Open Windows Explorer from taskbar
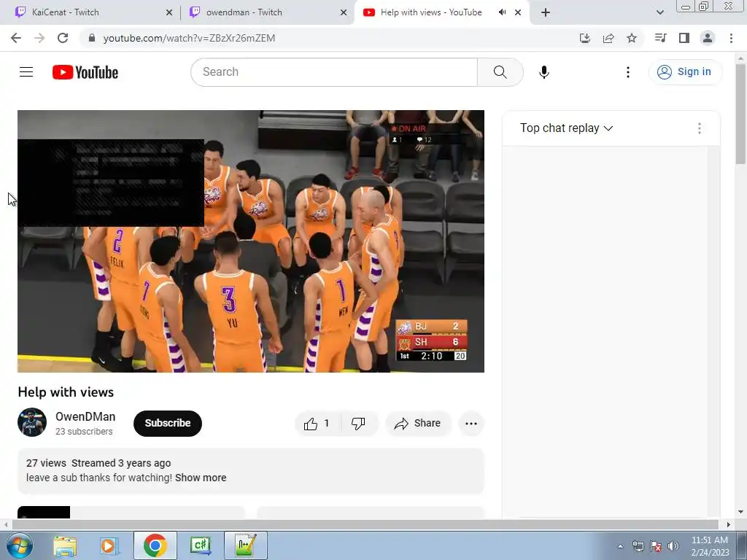This screenshot has height=560, width=747. point(65,545)
